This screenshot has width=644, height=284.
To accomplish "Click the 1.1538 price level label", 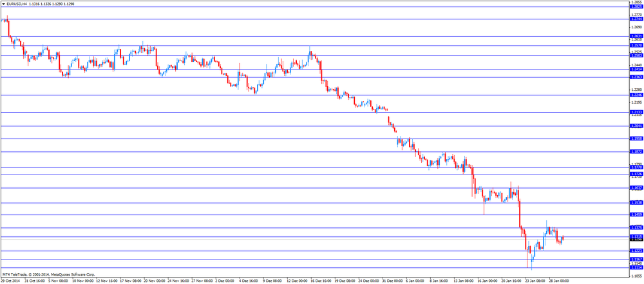I will tap(636, 203).
